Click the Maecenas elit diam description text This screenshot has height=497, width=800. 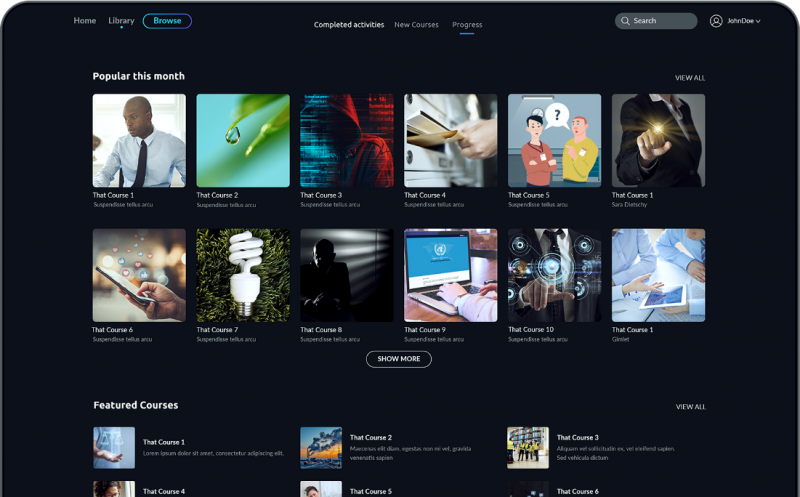pyautogui.click(x=410, y=453)
